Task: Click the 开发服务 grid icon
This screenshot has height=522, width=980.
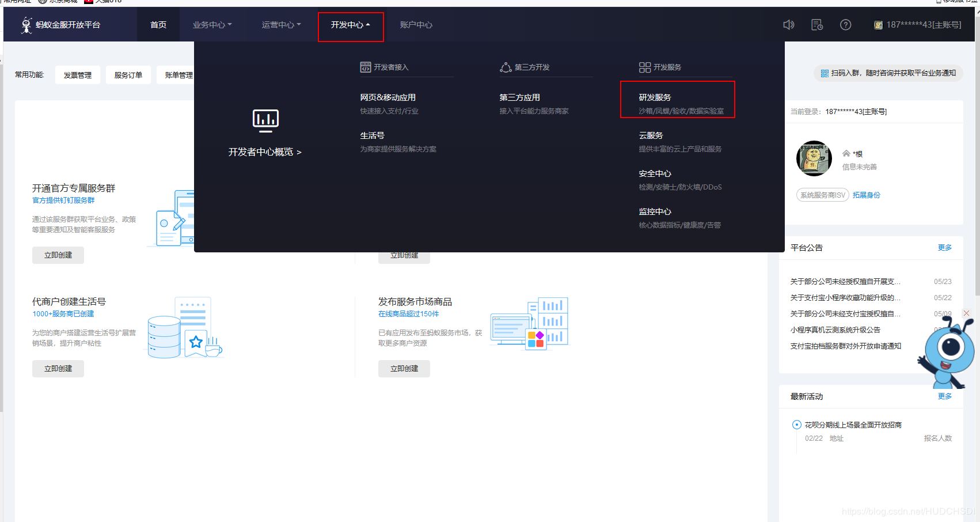Action: coord(645,67)
